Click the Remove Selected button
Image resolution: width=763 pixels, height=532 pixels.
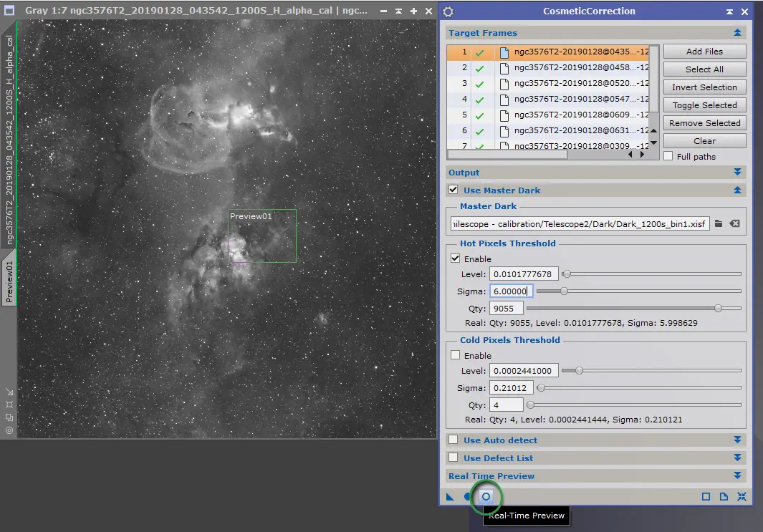704,123
